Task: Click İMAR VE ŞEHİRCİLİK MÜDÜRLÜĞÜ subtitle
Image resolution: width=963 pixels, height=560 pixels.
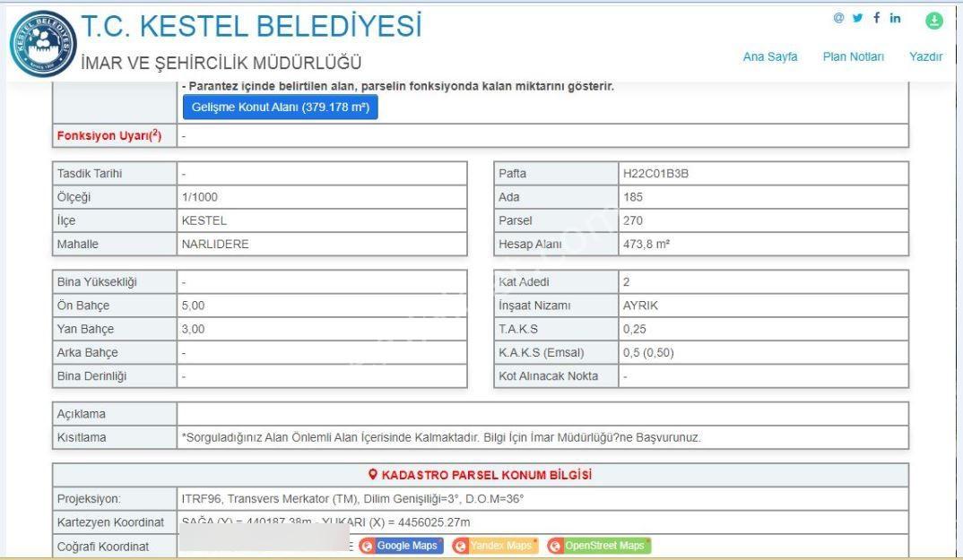Action: click(221, 63)
